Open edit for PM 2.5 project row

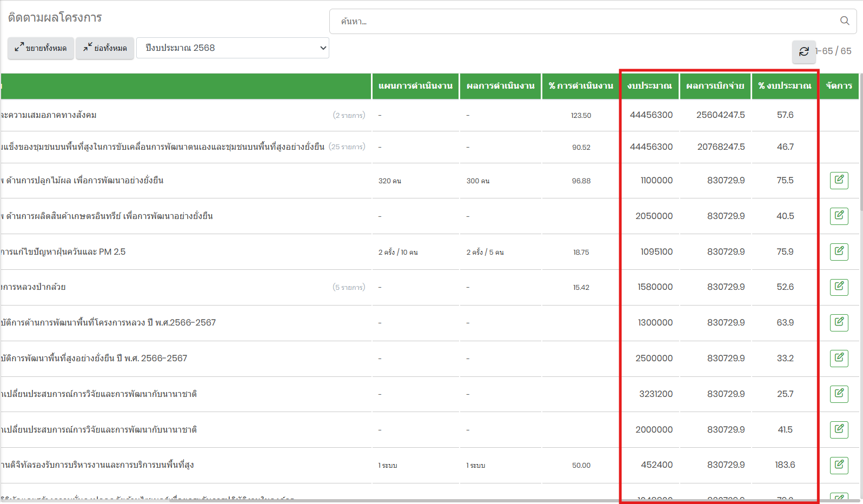click(839, 251)
